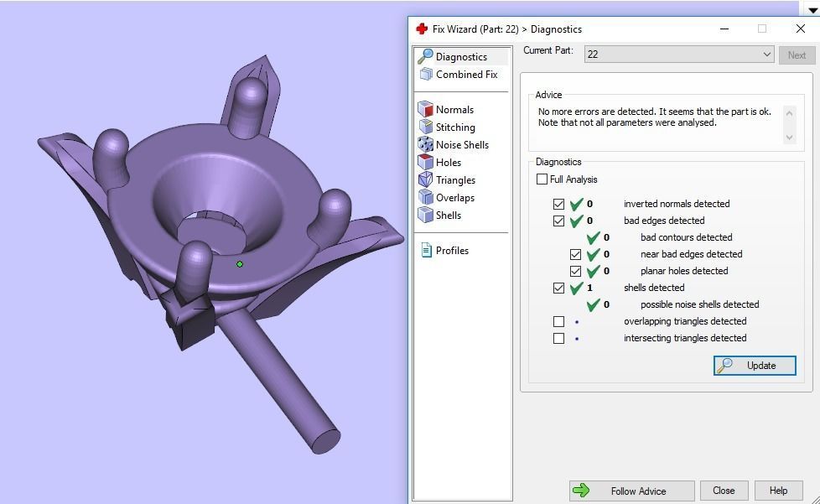Open the dropdown arrow at top right corner
Viewport: 820px width, 504px height.
click(812, 9)
